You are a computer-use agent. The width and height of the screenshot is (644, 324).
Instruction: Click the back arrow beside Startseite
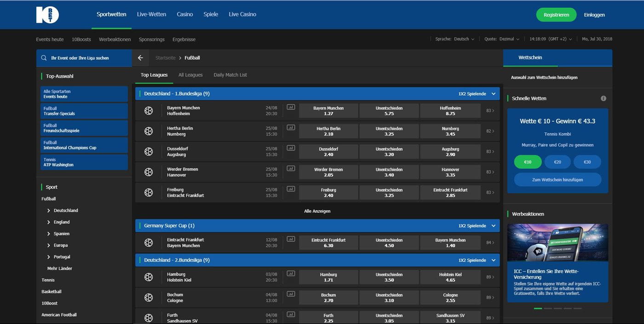click(141, 58)
